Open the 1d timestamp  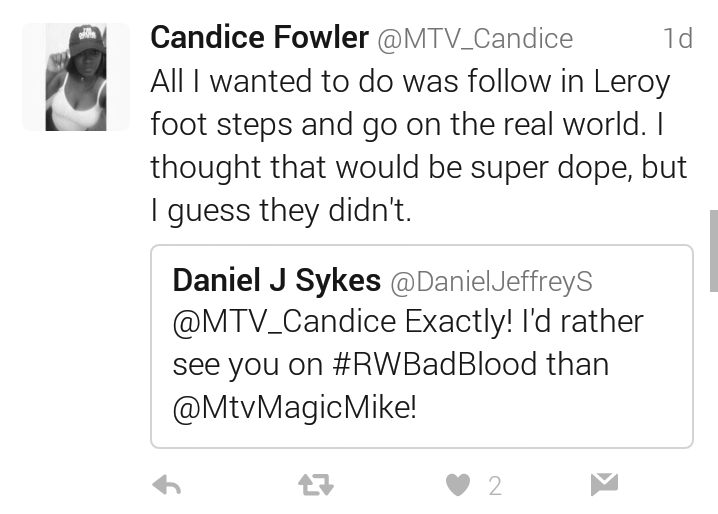coord(678,38)
